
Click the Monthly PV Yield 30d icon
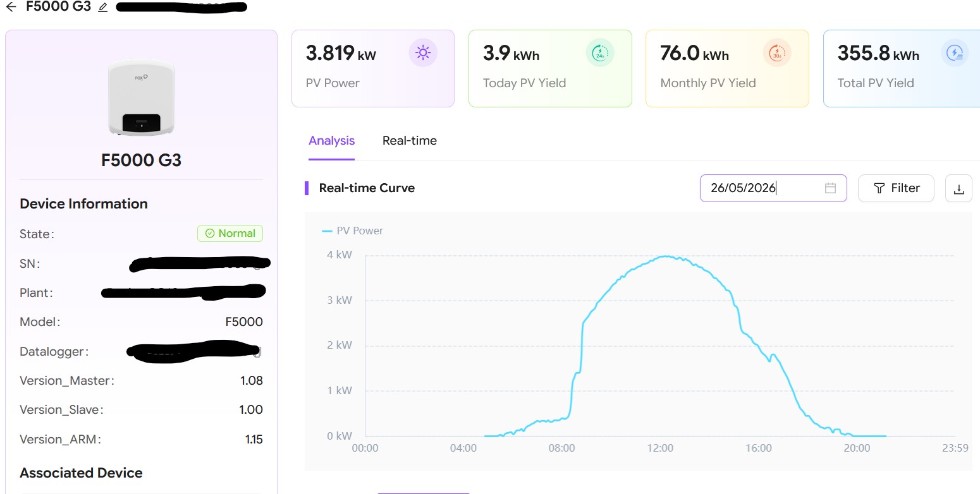tap(777, 53)
